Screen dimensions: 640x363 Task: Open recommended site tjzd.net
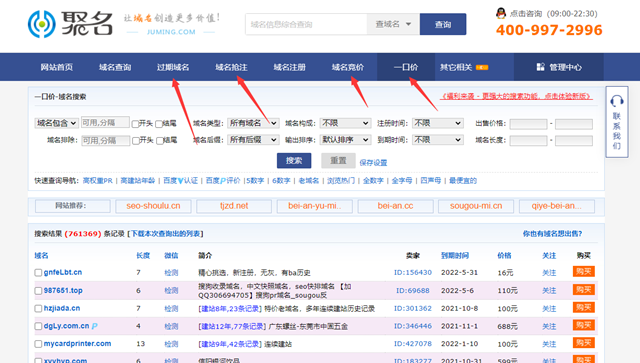click(234, 206)
